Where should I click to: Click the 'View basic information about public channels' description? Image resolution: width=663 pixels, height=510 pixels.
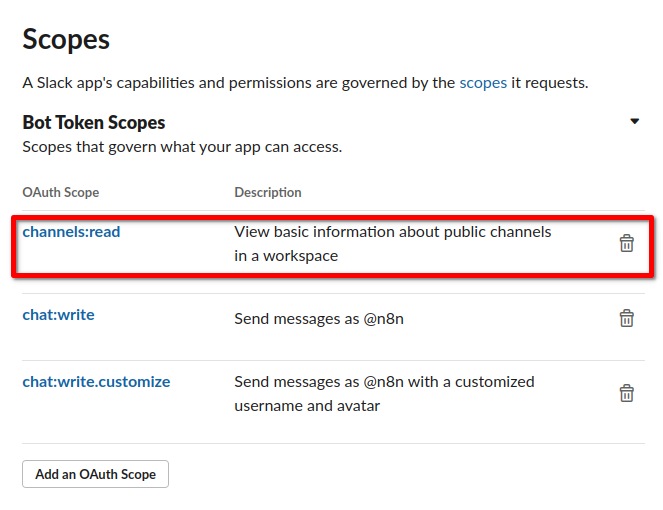coord(392,232)
